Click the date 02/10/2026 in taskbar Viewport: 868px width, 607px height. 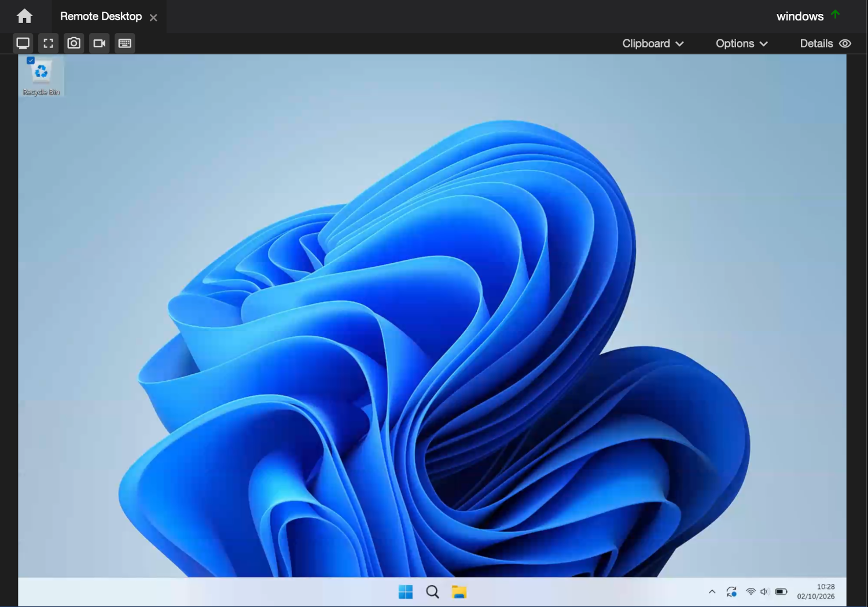click(816, 597)
